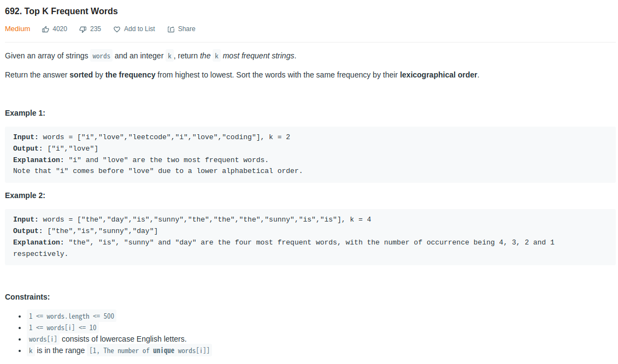
Task: Select the 235 dislikes count
Action: pos(96,29)
